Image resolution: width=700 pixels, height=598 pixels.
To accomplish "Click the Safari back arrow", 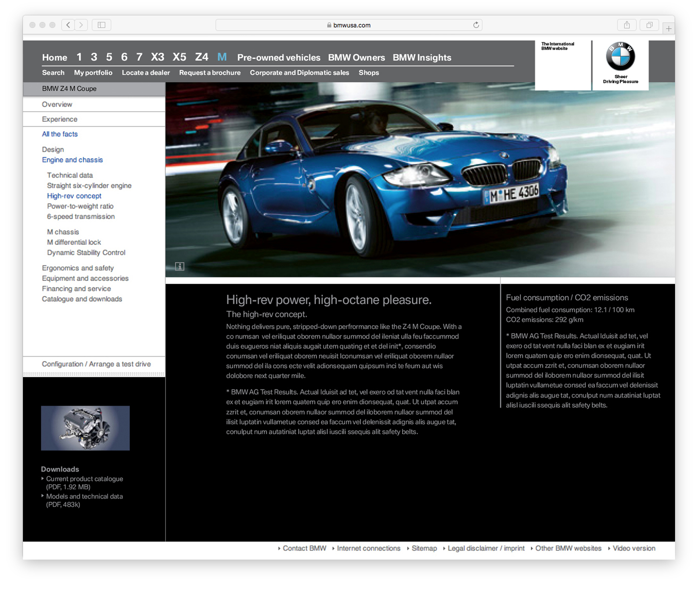I will [x=68, y=25].
